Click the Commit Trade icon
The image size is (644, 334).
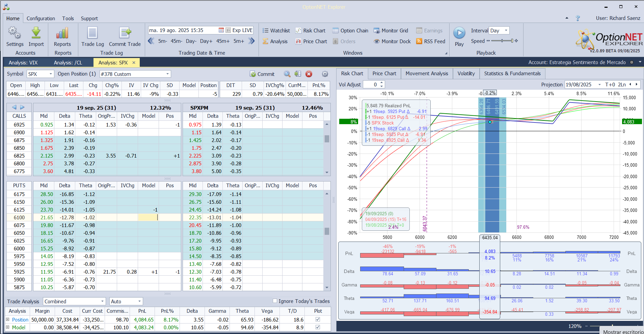[125, 33]
